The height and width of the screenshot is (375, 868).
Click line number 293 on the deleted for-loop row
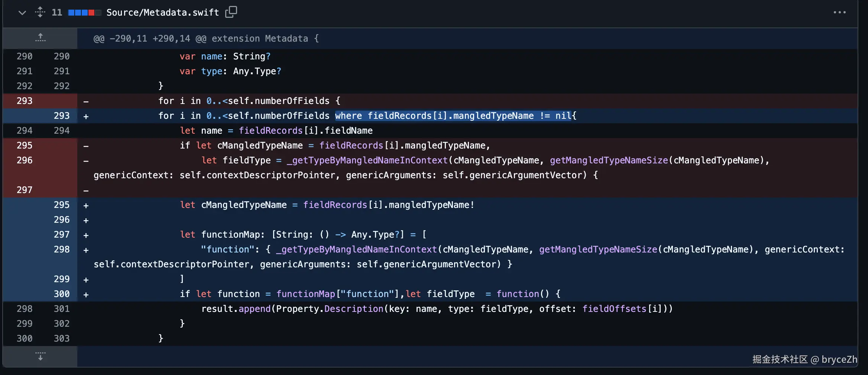(x=25, y=101)
